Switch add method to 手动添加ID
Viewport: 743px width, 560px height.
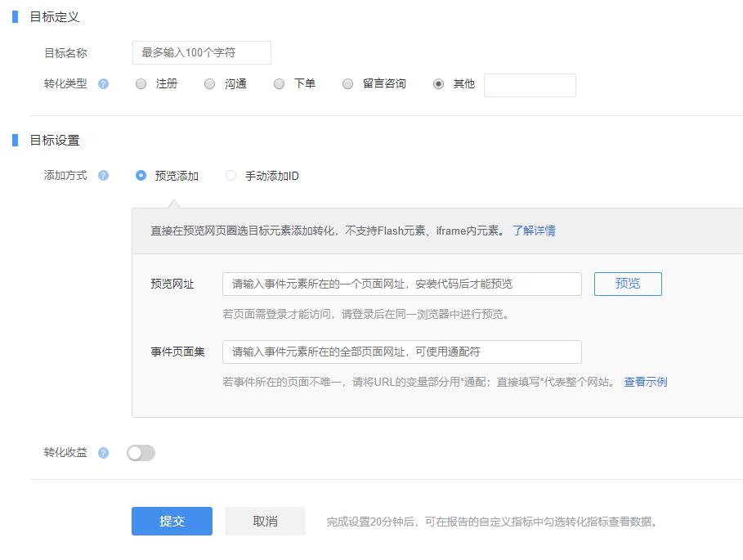(231, 175)
